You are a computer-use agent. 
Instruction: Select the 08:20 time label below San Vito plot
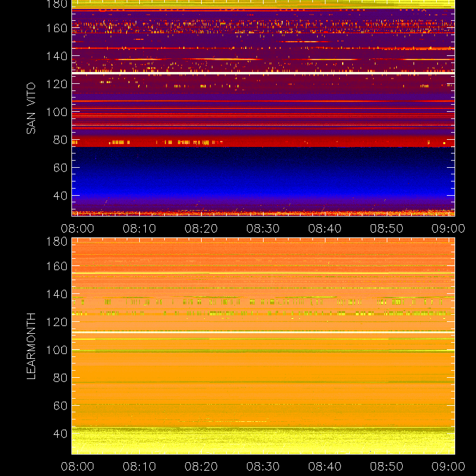coord(201,228)
